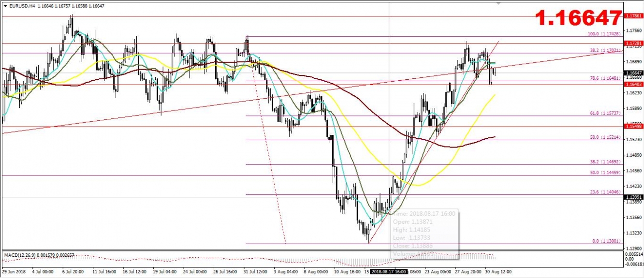This screenshot has width=644, height=278.
Task: Click the 29 Jun 2018 date label
Action: point(14,272)
